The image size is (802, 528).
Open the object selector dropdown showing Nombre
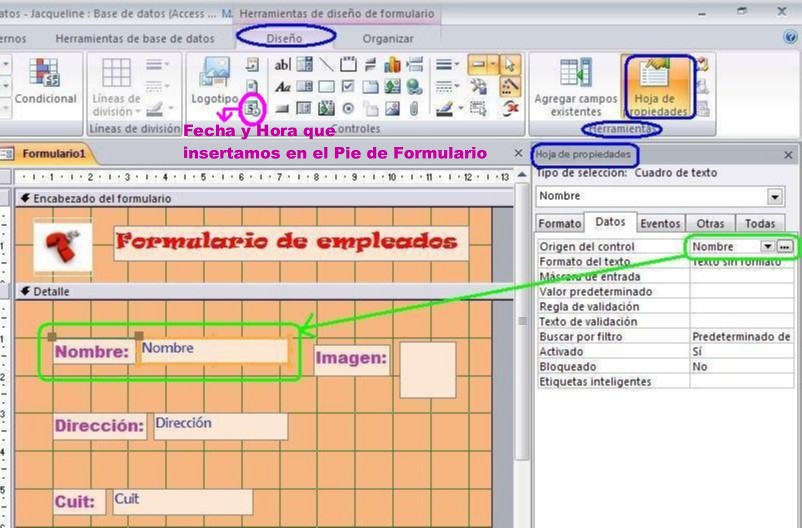coord(775,196)
